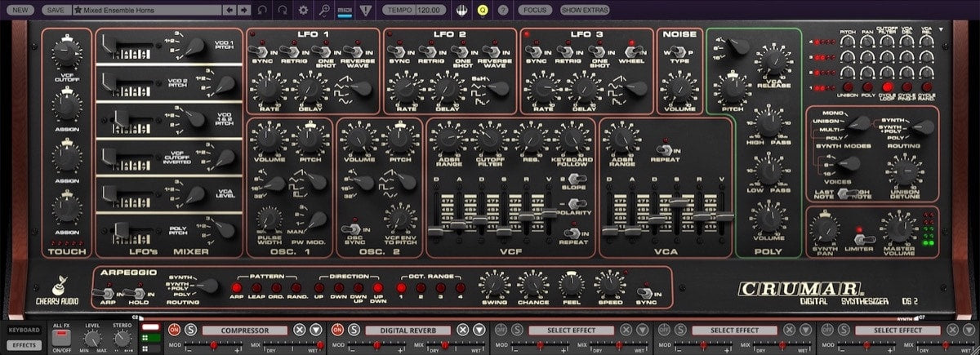Open the preset browser Mixed Ensemble Horns
The image size is (980, 355).
pos(147,10)
